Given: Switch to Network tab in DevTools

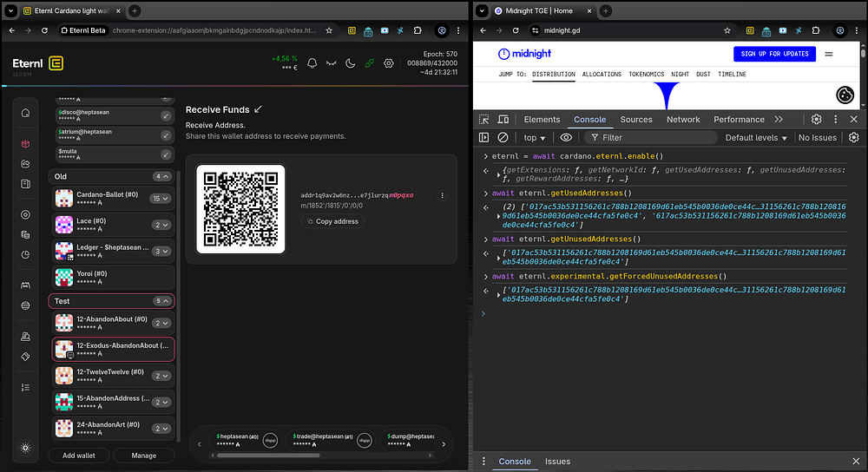Looking at the screenshot, I should [683, 120].
